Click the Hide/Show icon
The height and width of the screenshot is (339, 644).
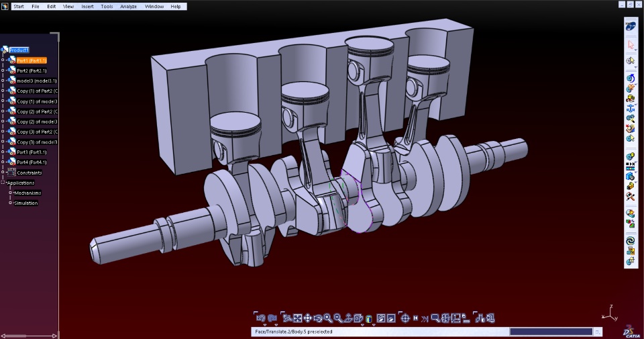(381, 318)
